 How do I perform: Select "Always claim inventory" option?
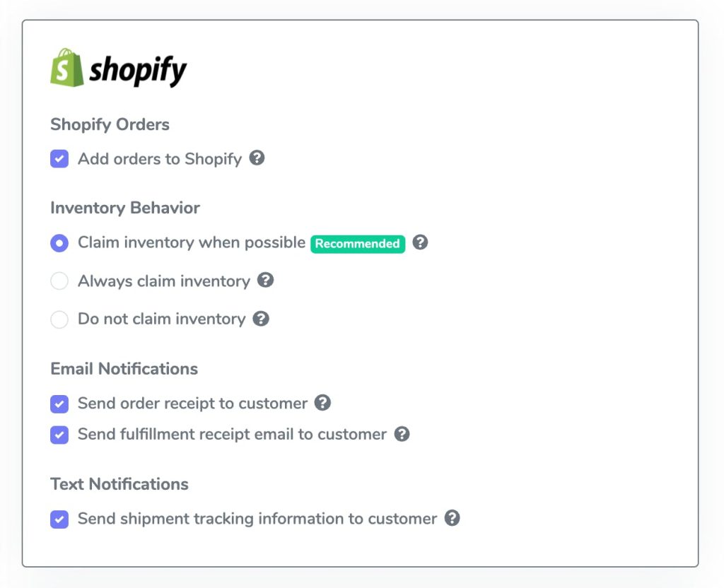point(59,281)
